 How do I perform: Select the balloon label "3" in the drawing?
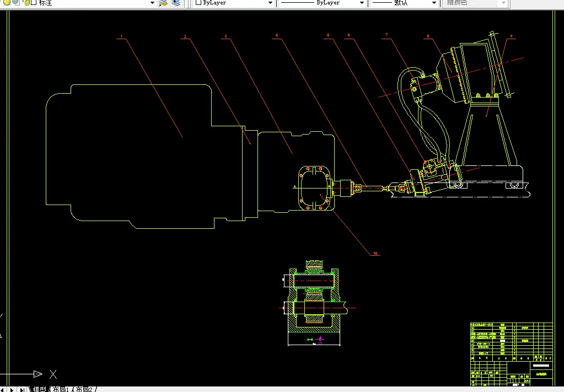(x=226, y=36)
